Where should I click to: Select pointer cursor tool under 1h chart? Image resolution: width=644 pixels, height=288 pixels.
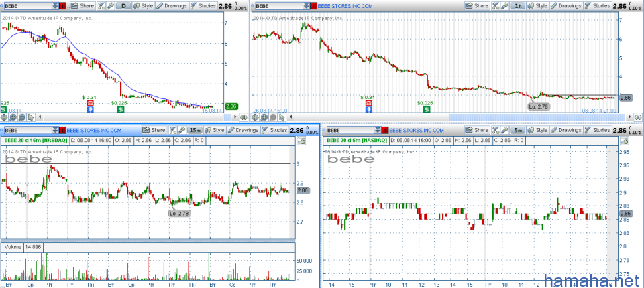[x=282, y=117]
